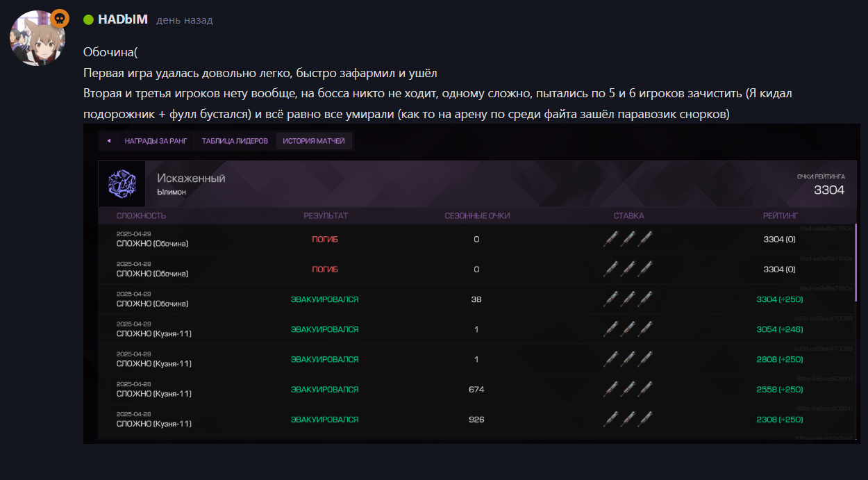This screenshot has width=868, height=480.
Task: Select the first "ПОГИБ" match result row
Action: click(x=325, y=239)
